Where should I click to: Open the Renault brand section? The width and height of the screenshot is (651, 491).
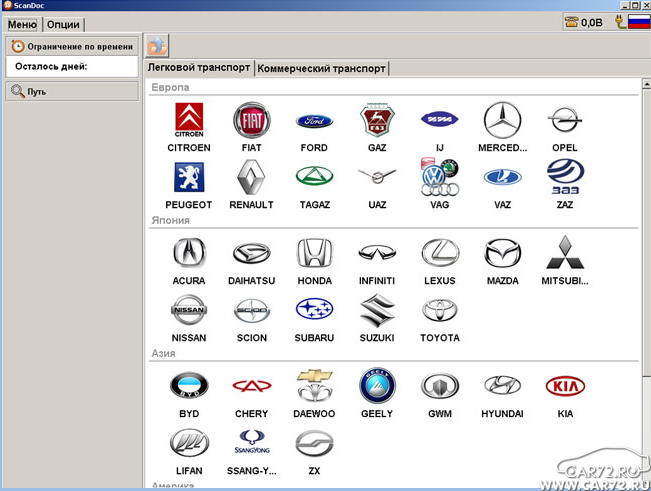point(251,177)
